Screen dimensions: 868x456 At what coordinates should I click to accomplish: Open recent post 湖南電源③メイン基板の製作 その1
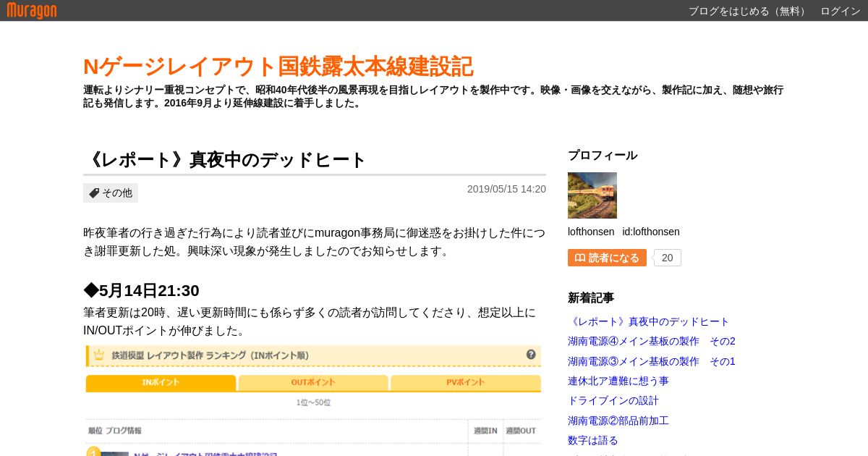[x=652, y=361]
